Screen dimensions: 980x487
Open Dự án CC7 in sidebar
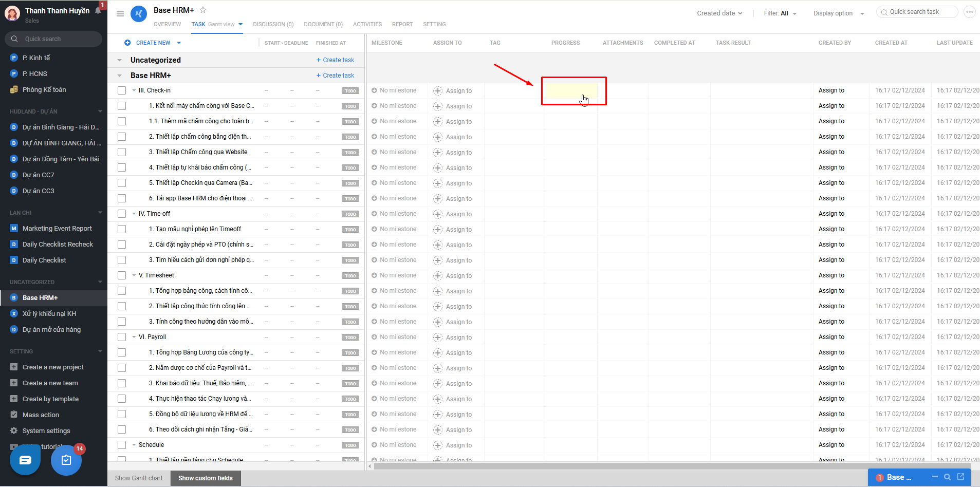pyautogui.click(x=39, y=175)
